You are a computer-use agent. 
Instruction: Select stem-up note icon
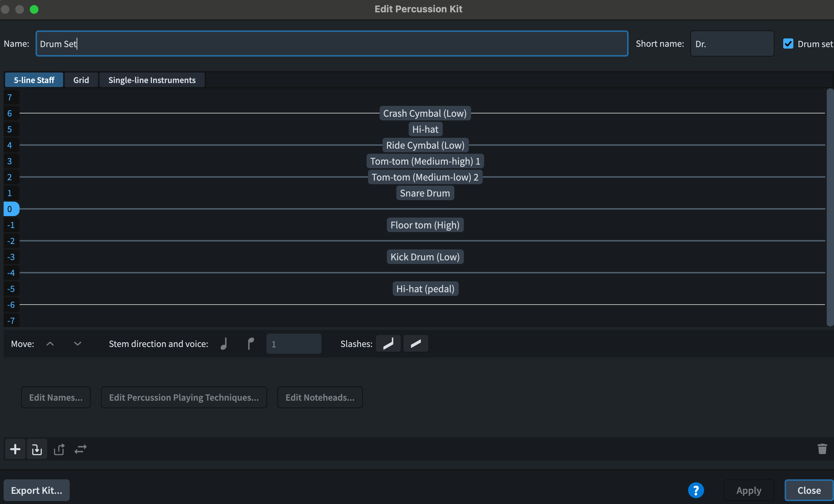click(224, 343)
